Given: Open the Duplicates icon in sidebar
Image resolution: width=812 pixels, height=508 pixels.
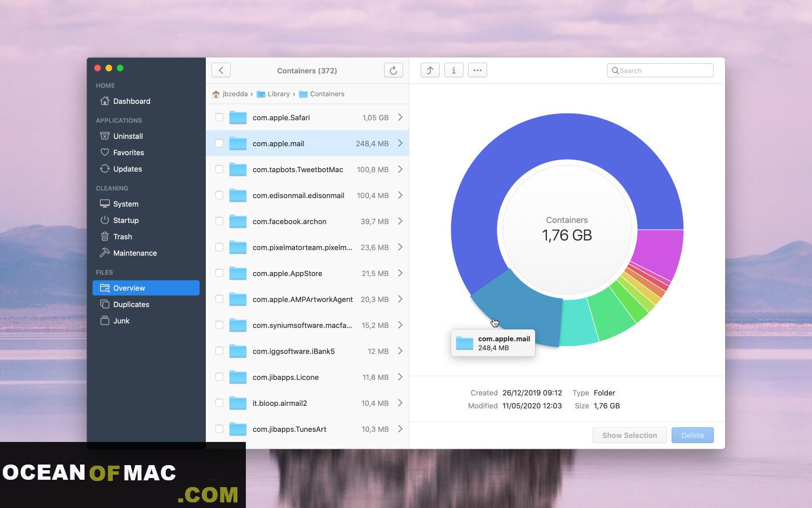Looking at the screenshot, I should [104, 304].
